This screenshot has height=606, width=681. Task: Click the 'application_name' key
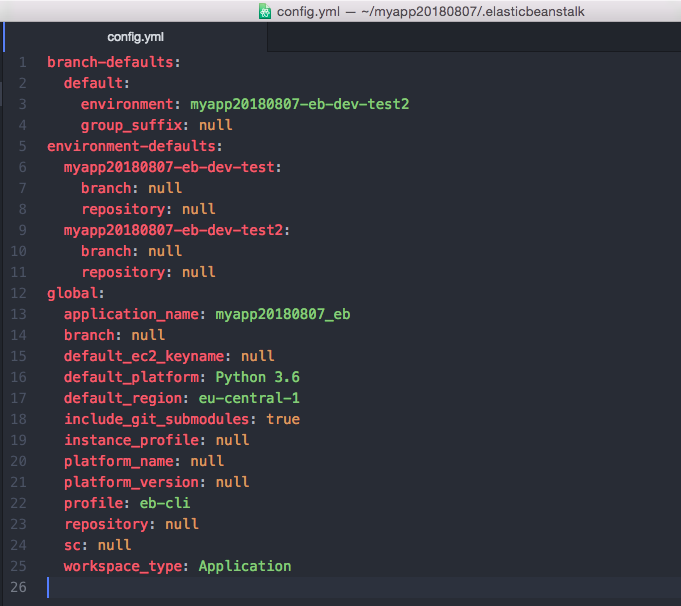tap(132, 314)
